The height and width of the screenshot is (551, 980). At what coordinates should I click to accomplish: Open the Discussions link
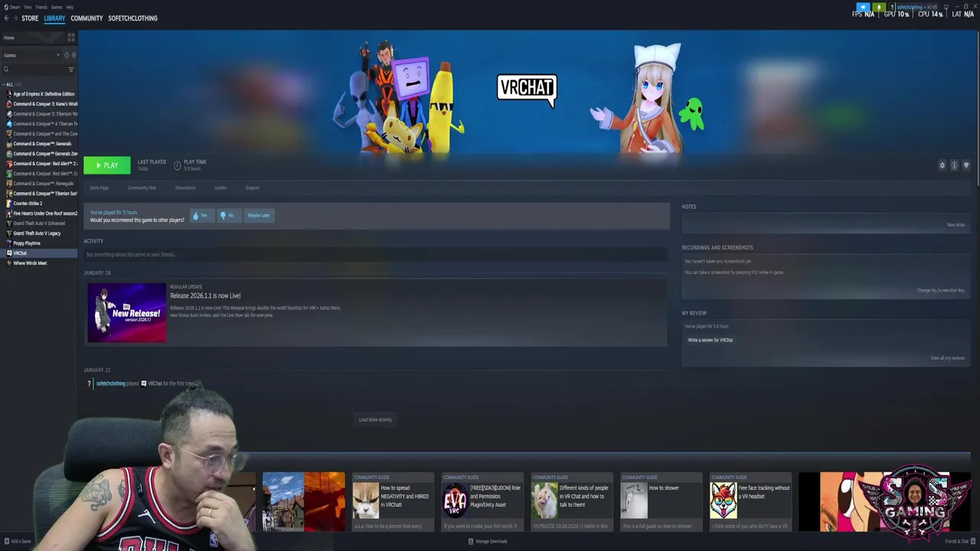click(x=185, y=187)
